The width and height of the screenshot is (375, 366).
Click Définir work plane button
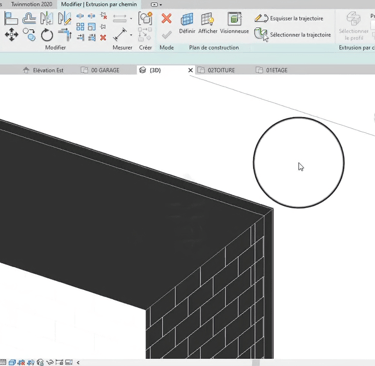[x=187, y=23]
